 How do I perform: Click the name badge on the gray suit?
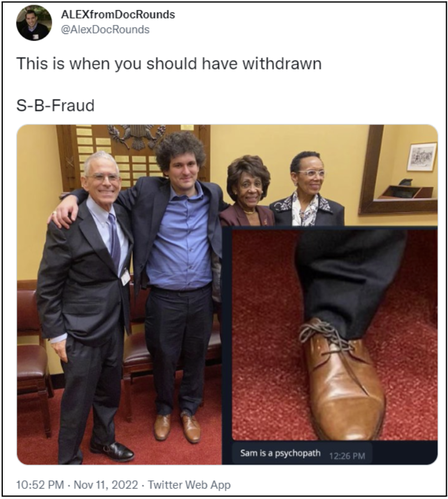pos(126,277)
